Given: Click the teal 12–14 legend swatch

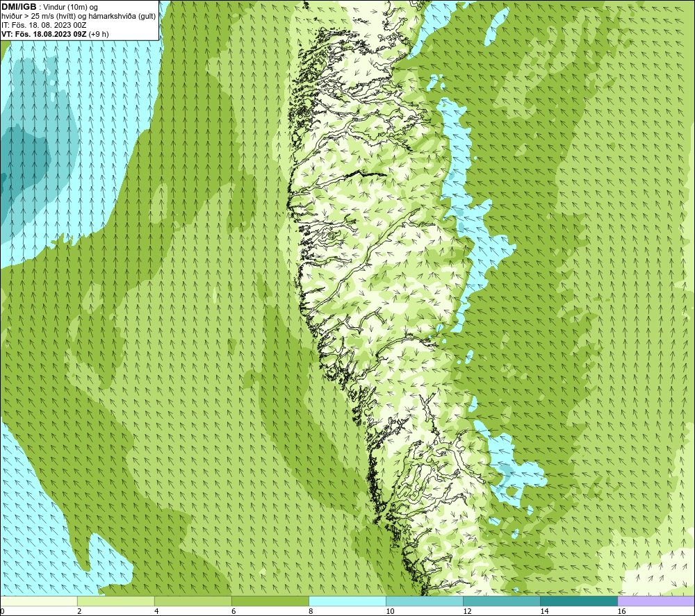Looking at the screenshot, I should 502,601.
